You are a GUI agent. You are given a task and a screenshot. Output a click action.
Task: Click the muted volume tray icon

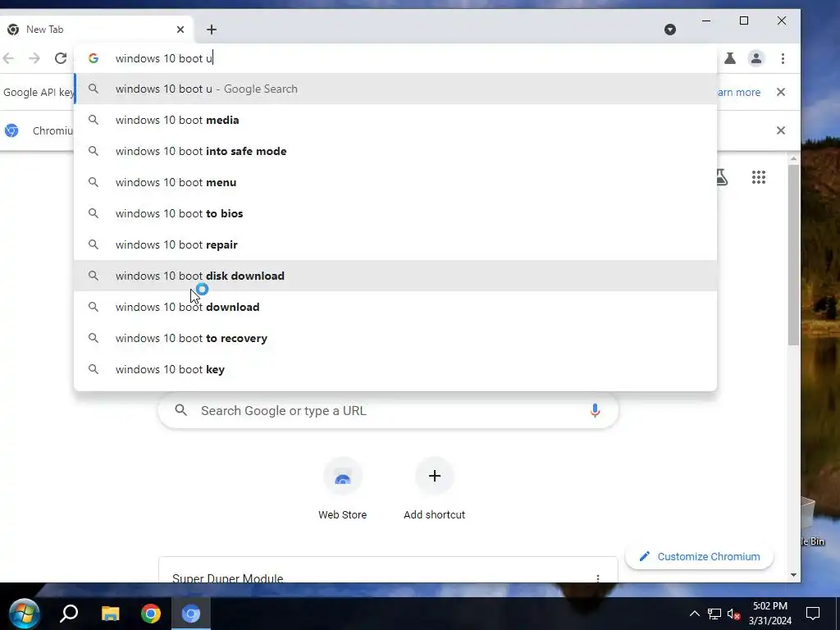click(x=734, y=614)
